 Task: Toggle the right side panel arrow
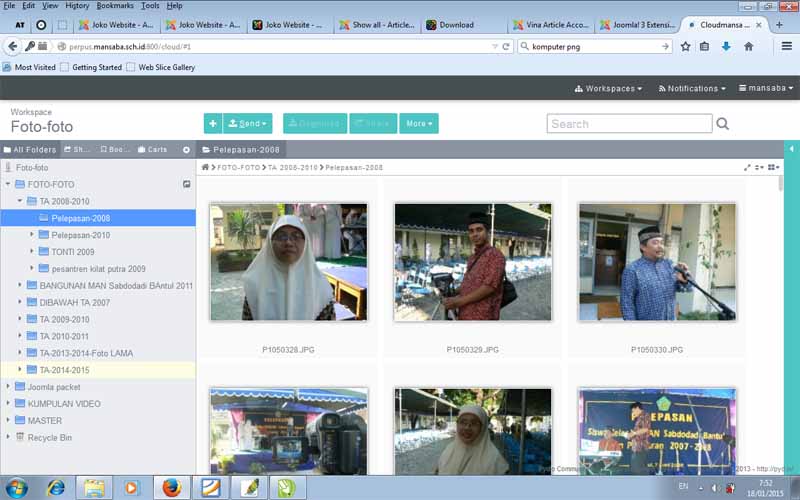pyautogui.click(x=792, y=149)
